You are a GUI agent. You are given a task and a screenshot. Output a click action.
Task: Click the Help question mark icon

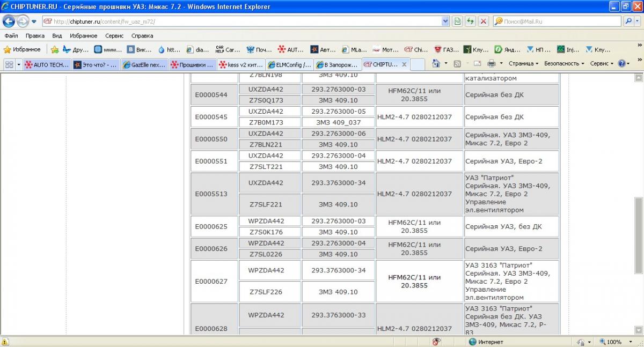(x=623, y=63)
